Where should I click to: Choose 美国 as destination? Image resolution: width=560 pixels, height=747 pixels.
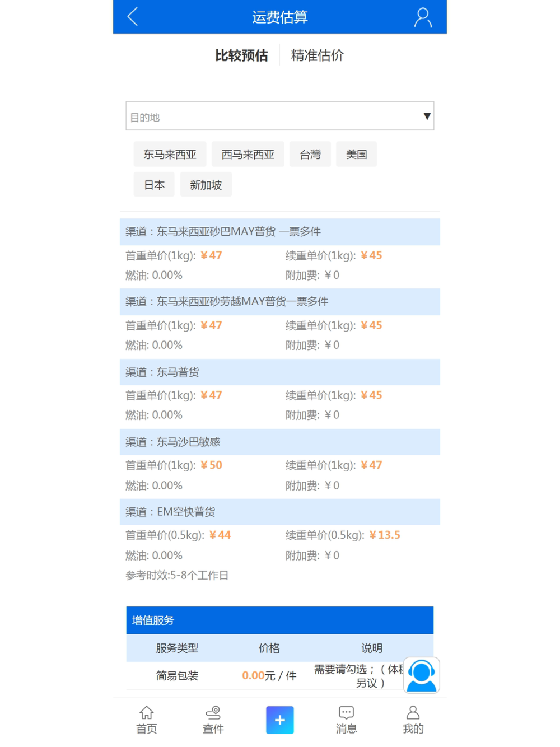click(356, 154)
